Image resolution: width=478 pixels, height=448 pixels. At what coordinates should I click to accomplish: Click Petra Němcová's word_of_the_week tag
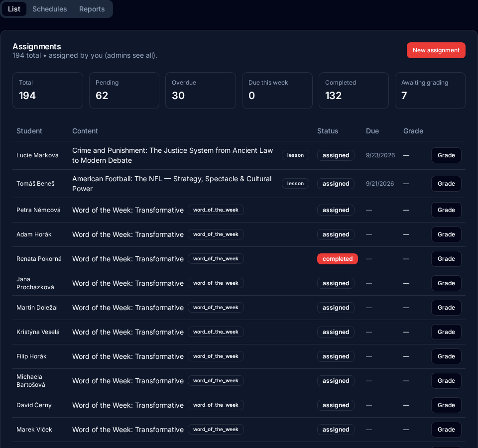click(216, 210)
